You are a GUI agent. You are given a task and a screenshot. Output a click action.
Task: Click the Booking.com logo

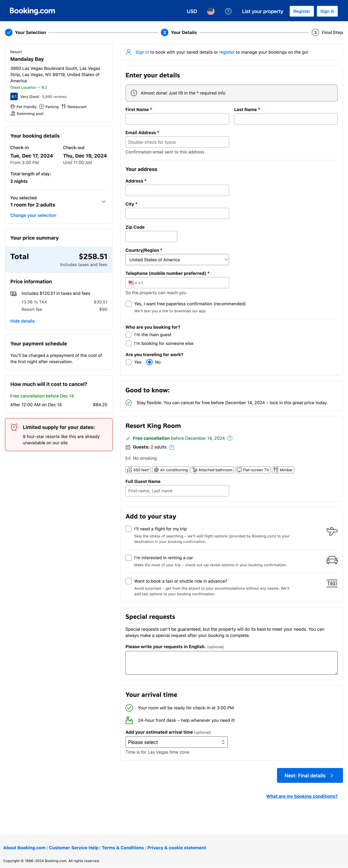31,10
